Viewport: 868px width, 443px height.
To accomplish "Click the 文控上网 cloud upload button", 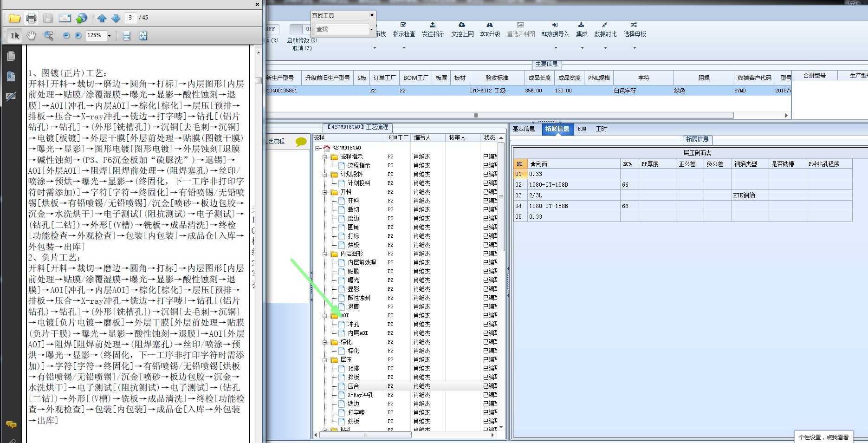I will [x=462, y=30].
